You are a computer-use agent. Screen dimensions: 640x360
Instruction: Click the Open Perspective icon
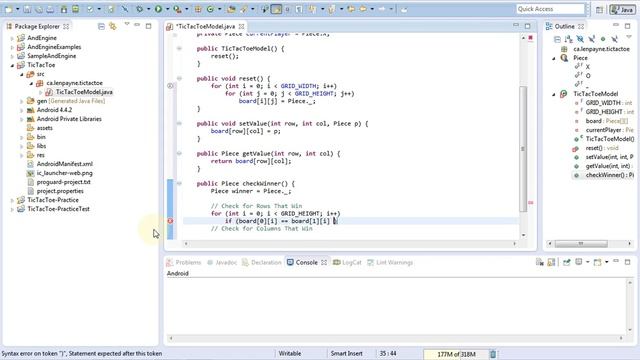click(x=599, y=9)
